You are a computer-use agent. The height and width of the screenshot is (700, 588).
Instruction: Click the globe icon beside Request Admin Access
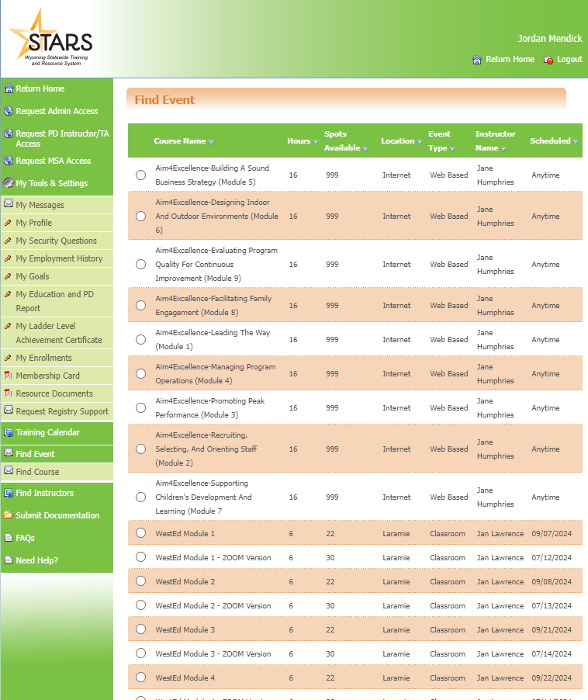9,111
